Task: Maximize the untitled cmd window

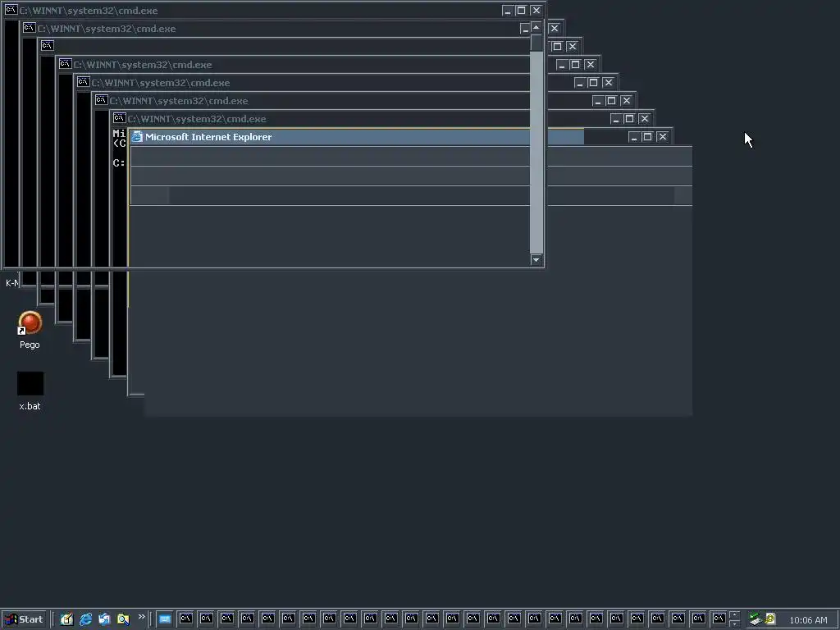Action: tap(557, 47)
